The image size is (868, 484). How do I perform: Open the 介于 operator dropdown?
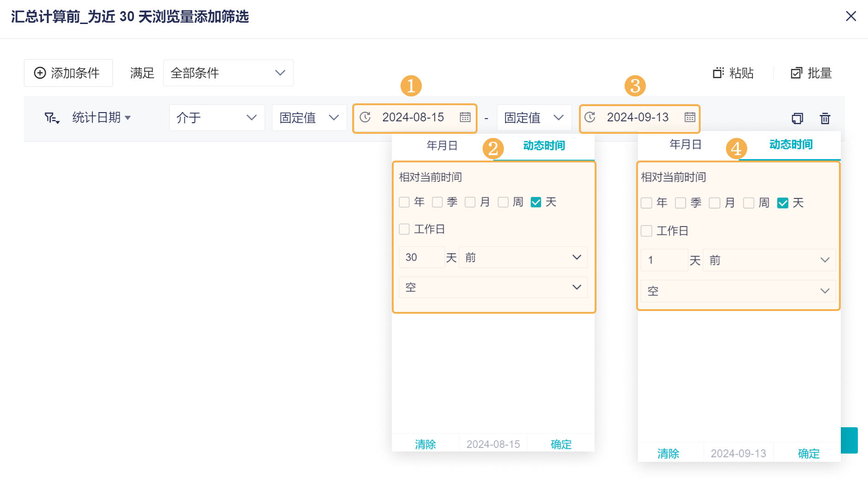tap(217, 118)
